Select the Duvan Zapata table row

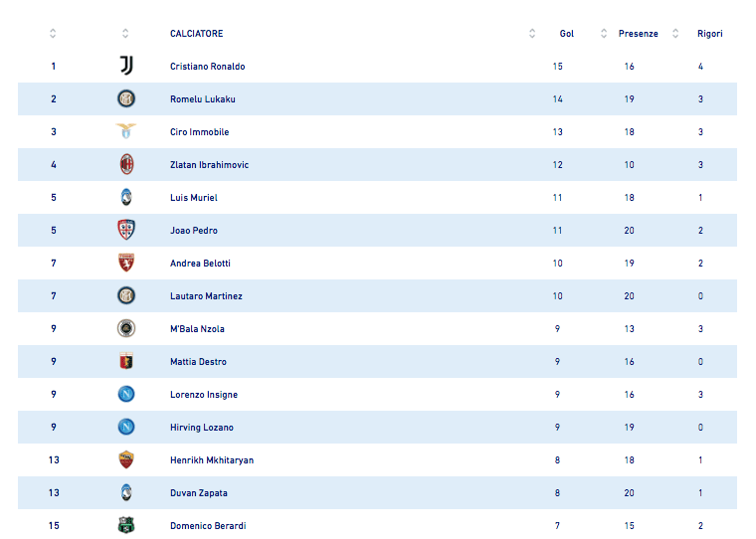pos(378,492)
